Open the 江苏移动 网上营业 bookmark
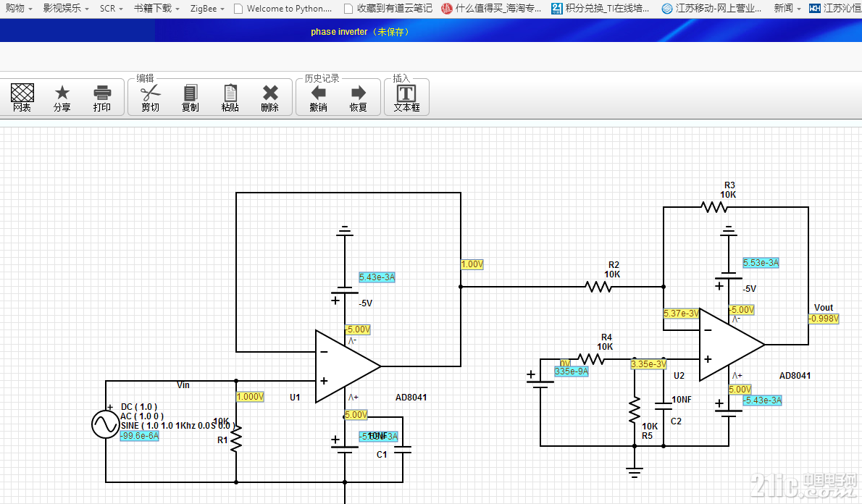Image resolution: width=862 pixels, height=504 pixels. pyautogui.click(x=712, y=8)
